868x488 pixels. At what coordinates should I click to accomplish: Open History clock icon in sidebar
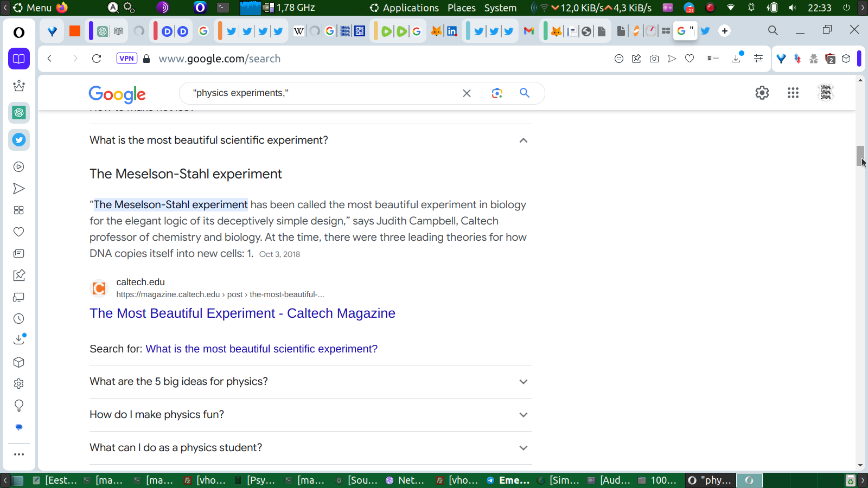pos(19,319)
